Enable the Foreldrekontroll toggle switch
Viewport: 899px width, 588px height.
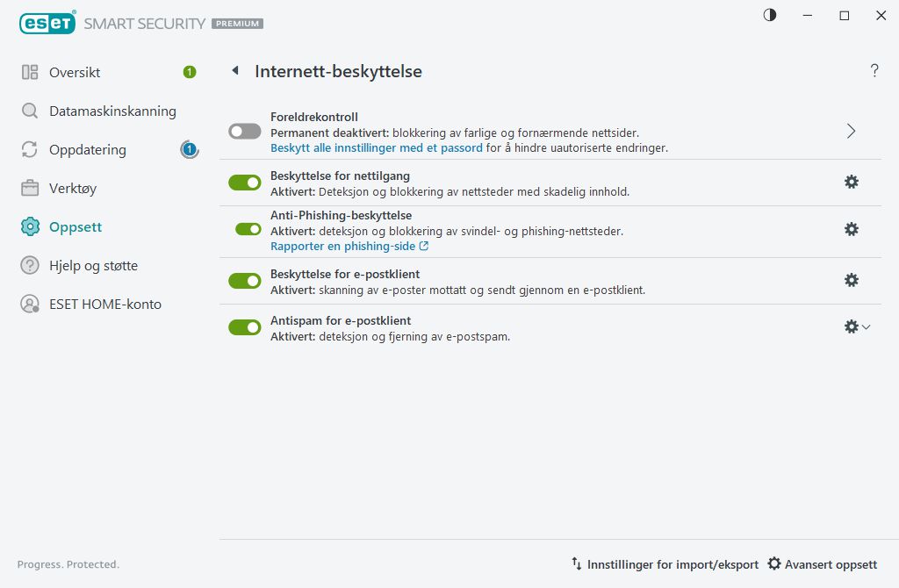coord(245,132)
